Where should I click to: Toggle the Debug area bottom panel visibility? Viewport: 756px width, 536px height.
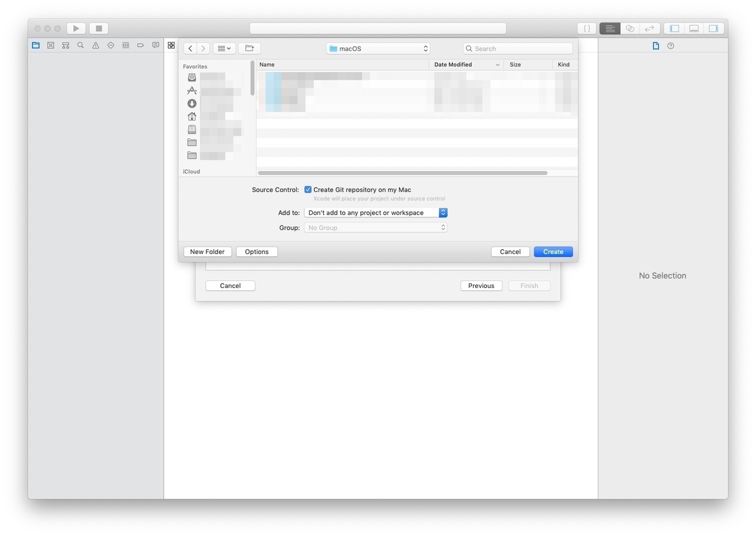coord(694,28)
